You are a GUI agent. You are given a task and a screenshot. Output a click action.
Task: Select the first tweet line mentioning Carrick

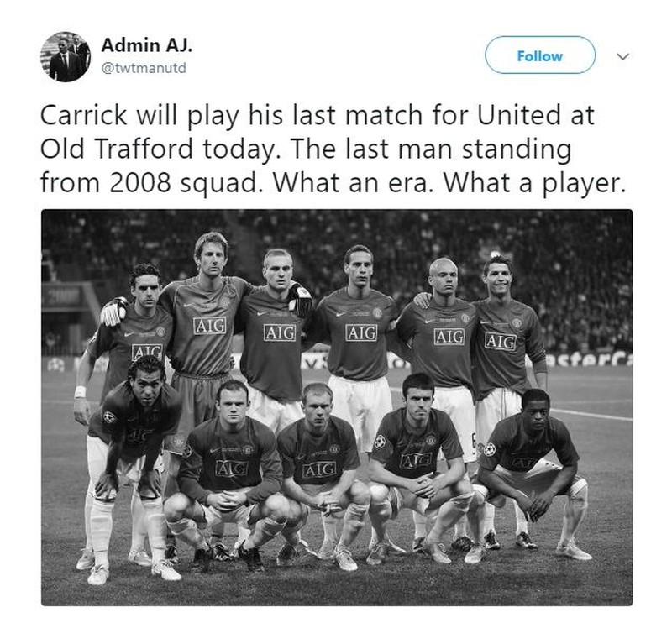(318, 115)
